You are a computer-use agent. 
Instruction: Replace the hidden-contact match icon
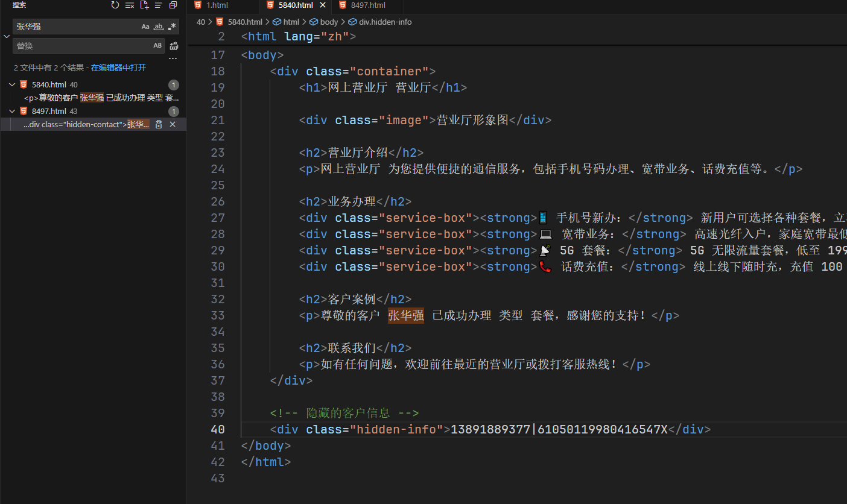[x=159, y=124]
